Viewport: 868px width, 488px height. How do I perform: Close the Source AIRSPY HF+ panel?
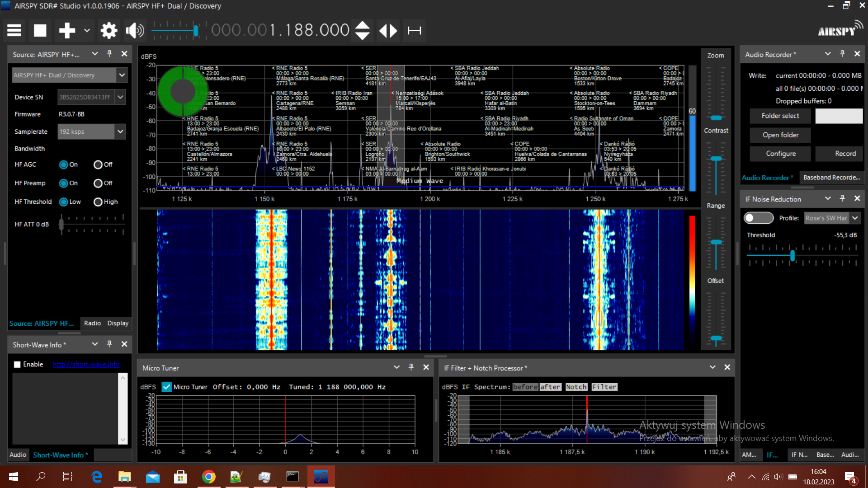(x=124, y=54)
